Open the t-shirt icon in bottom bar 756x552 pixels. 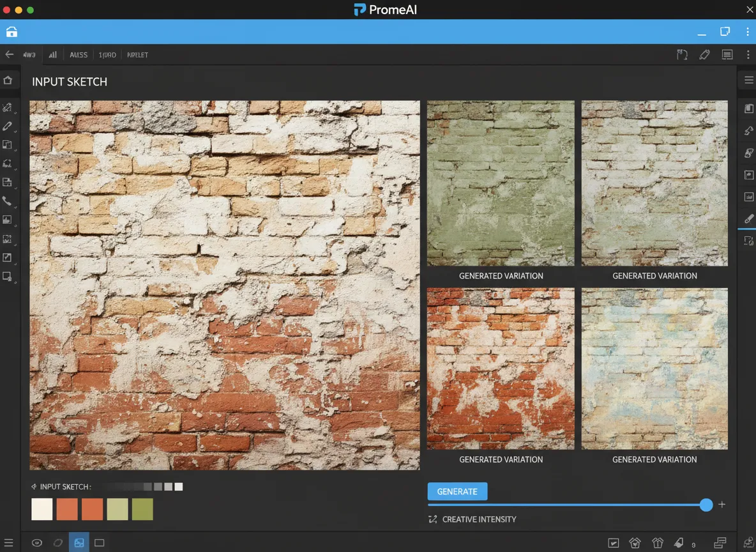point(658,543)
